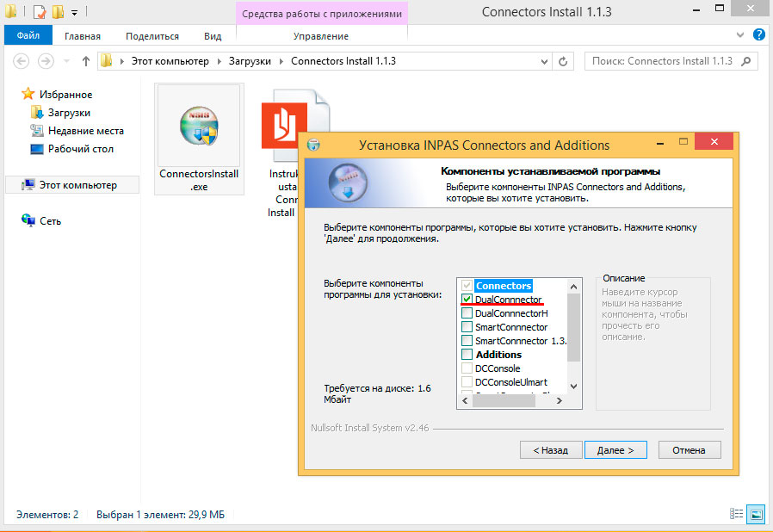Open the quick access toolbar customize dropdown
This screenshot has height=532, width=773.
(x=74, y=12)
